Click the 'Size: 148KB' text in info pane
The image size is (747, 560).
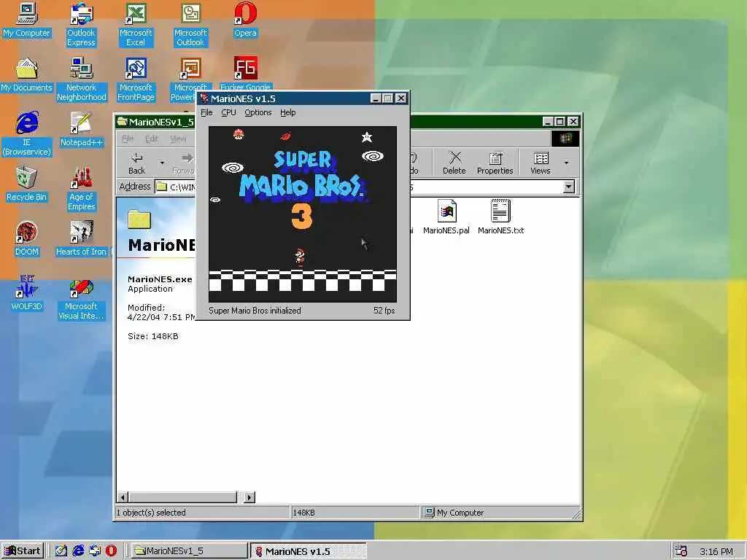(x=153, y=336)
